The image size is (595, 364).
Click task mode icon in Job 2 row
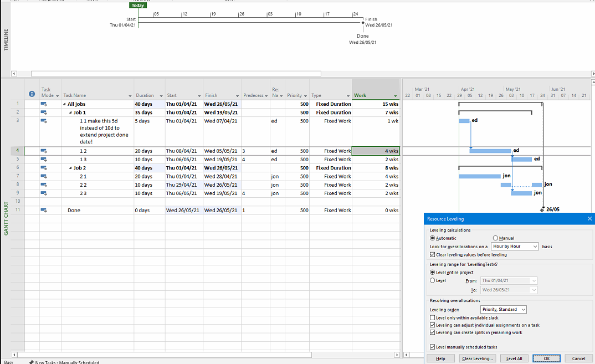coord(44,168)
